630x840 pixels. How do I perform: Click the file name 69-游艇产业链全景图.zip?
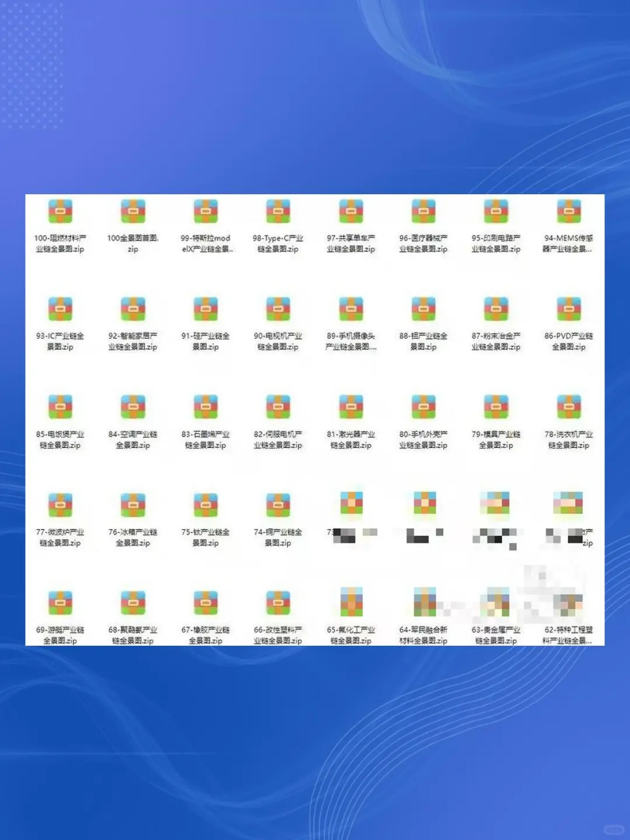(60, 635)
